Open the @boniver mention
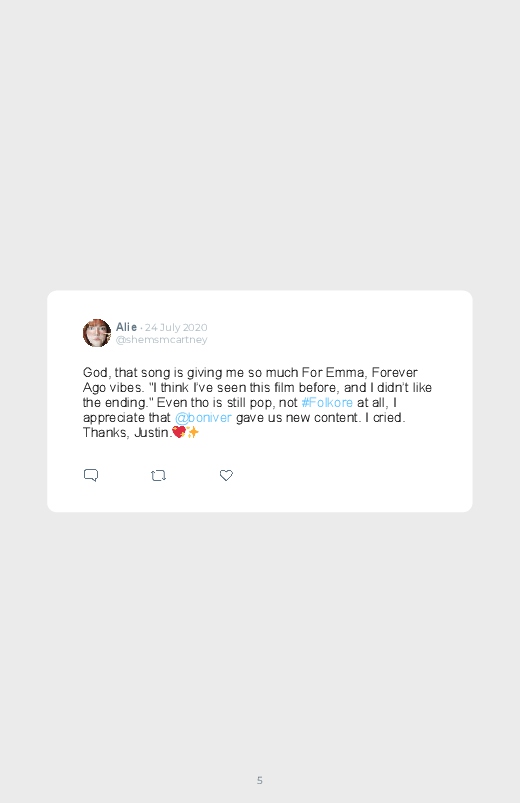The image size is (520, 803). (203, 417)
